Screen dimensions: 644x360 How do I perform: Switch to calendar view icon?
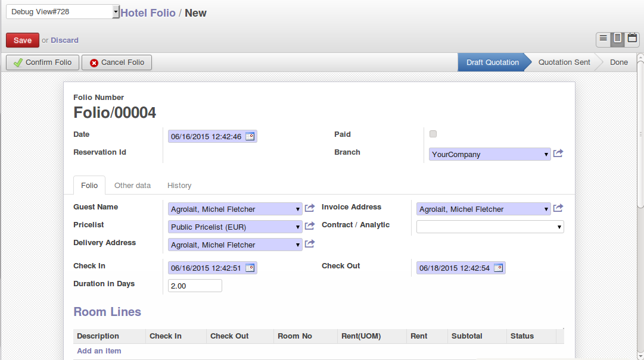[632, 39]
